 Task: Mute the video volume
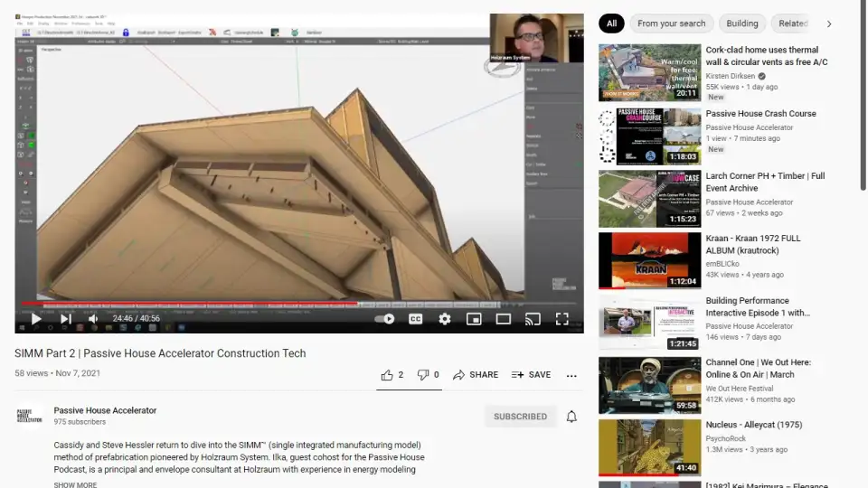pos(93,319)
